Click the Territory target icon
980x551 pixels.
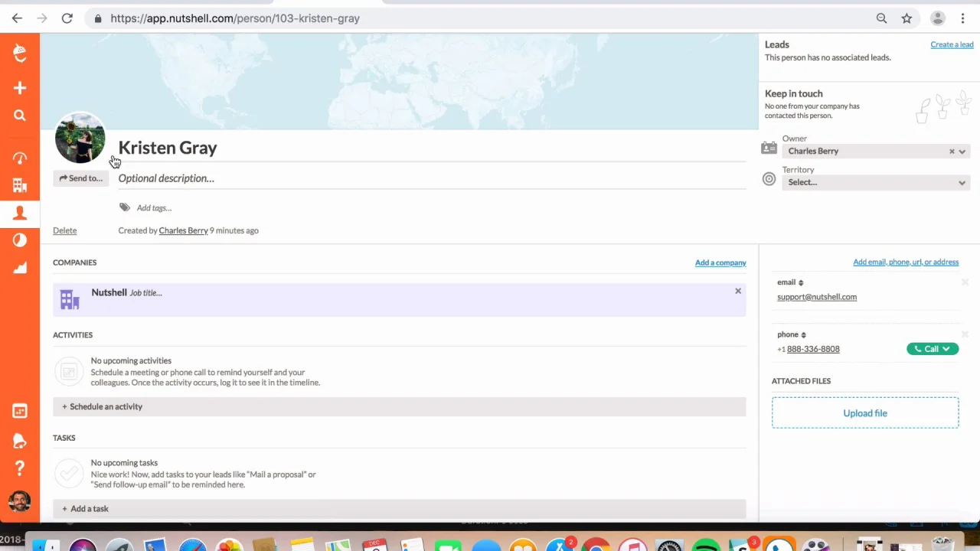pos(769,179)
